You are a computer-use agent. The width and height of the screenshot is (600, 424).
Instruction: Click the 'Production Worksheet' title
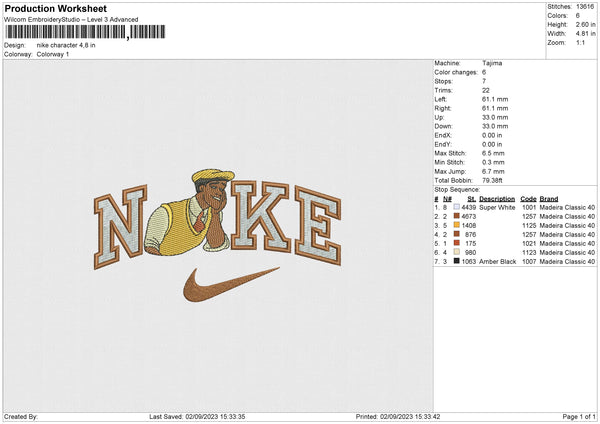pos(55,8)
